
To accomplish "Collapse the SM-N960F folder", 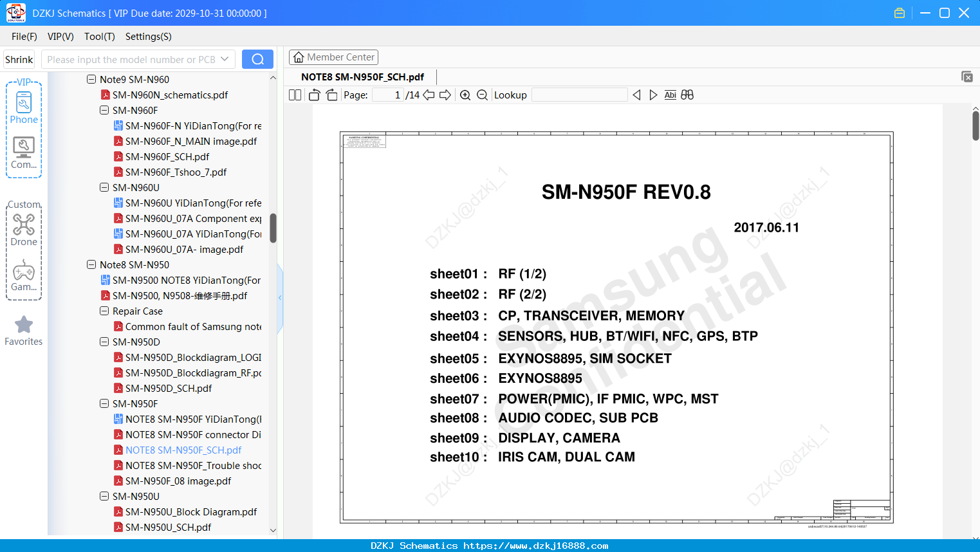I will pyautogui.click(x=104, y=111).
